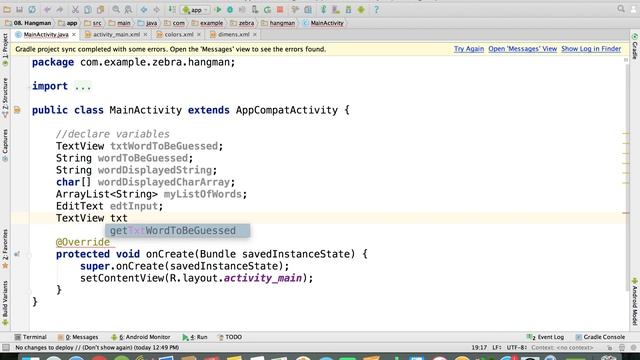Open the Run tool window

[x=195, y=337]
